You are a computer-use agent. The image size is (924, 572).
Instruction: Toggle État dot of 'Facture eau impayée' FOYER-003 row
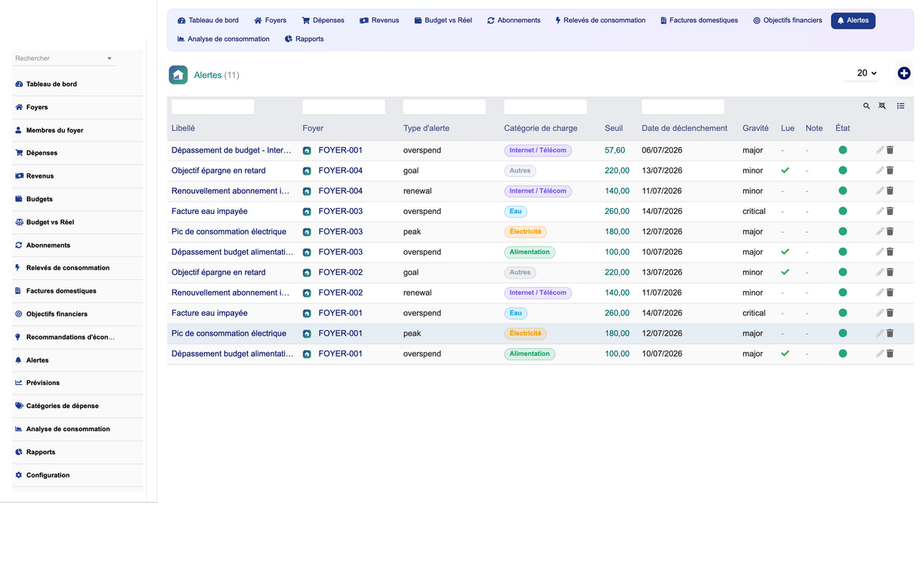click(842, 211)
